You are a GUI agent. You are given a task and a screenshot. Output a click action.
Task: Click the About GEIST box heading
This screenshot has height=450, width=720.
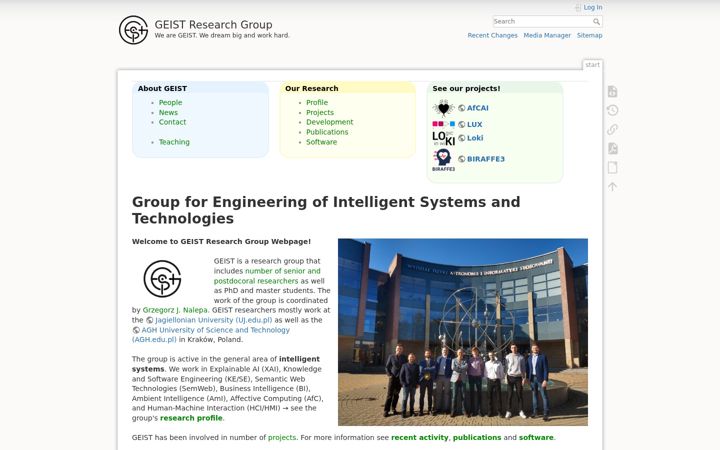[162, 89]
